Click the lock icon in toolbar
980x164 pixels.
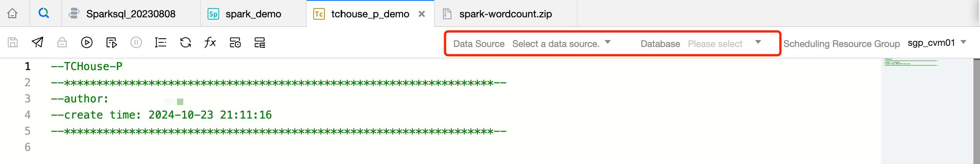tap(62, 42)
